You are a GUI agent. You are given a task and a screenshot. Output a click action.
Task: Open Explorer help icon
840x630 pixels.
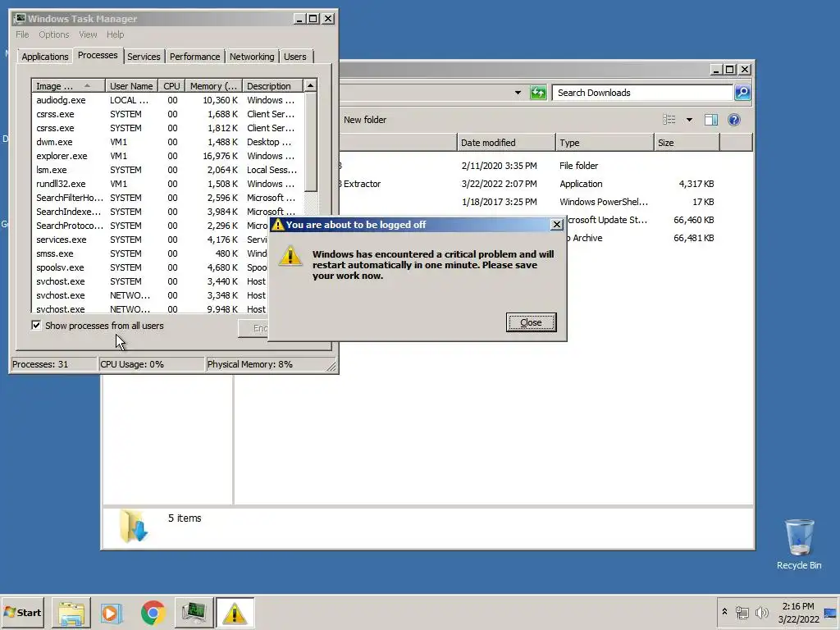tap(734, 120)
